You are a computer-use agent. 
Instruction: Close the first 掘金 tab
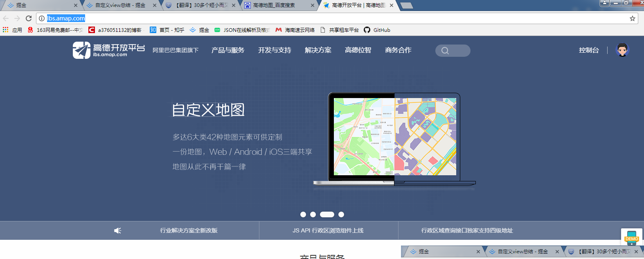coord(76,5)
